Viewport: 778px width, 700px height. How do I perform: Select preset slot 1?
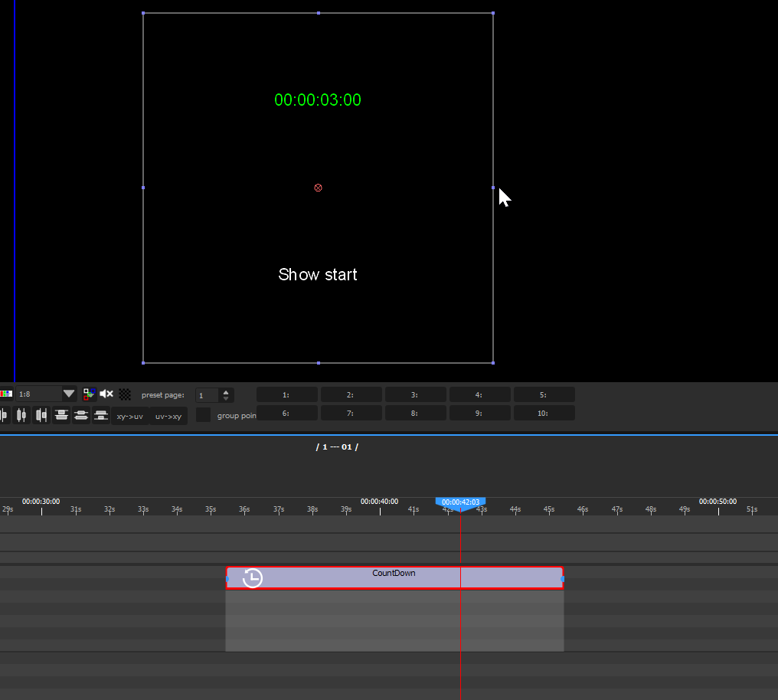click(286, 395)
